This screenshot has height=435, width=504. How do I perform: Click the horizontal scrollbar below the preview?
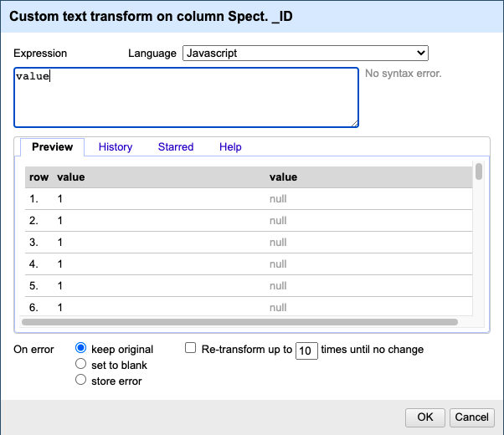[239, 322]
